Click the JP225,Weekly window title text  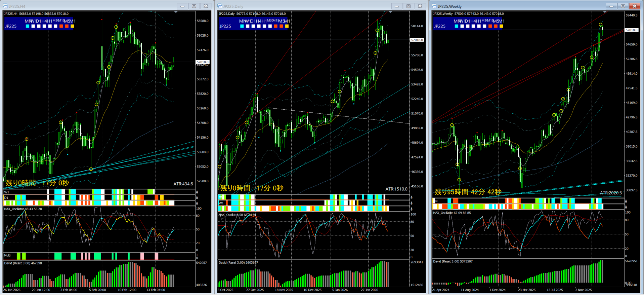[x=450, y=6]
